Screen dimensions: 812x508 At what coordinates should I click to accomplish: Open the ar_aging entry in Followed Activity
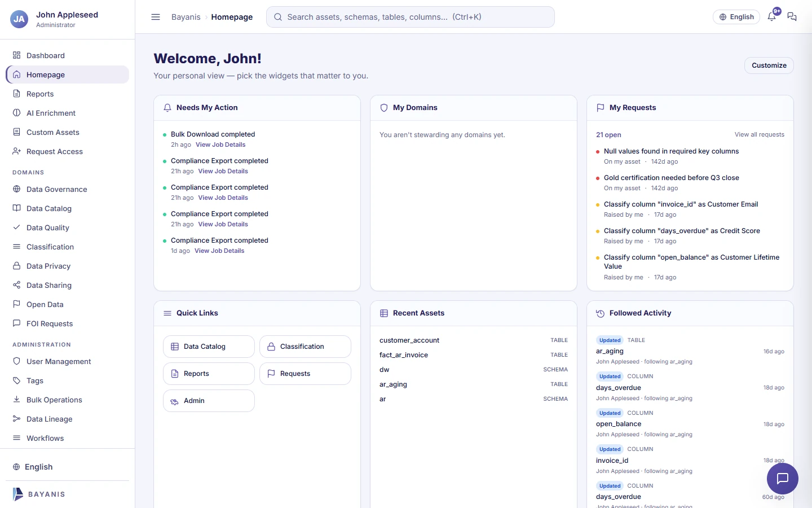(610, 351)
